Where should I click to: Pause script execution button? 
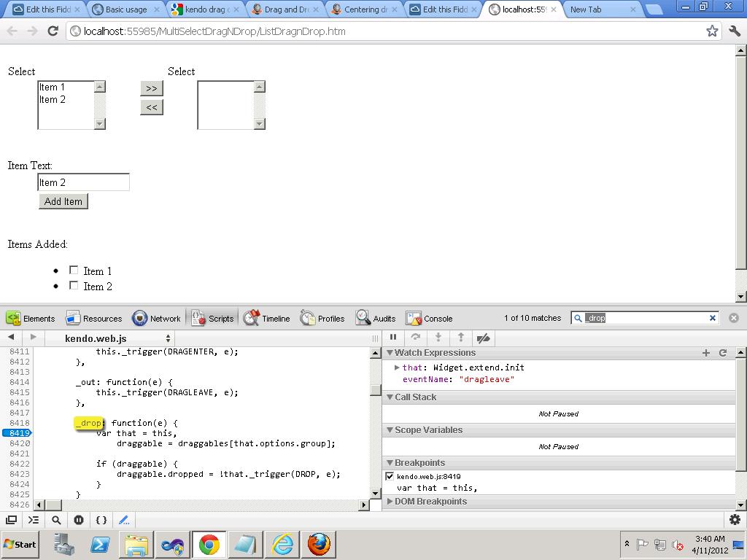point(393,338)
